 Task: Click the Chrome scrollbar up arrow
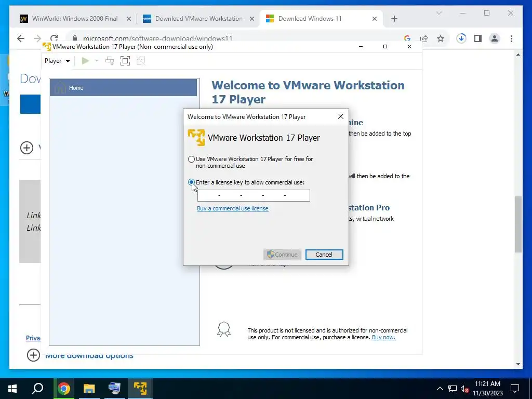518,54
